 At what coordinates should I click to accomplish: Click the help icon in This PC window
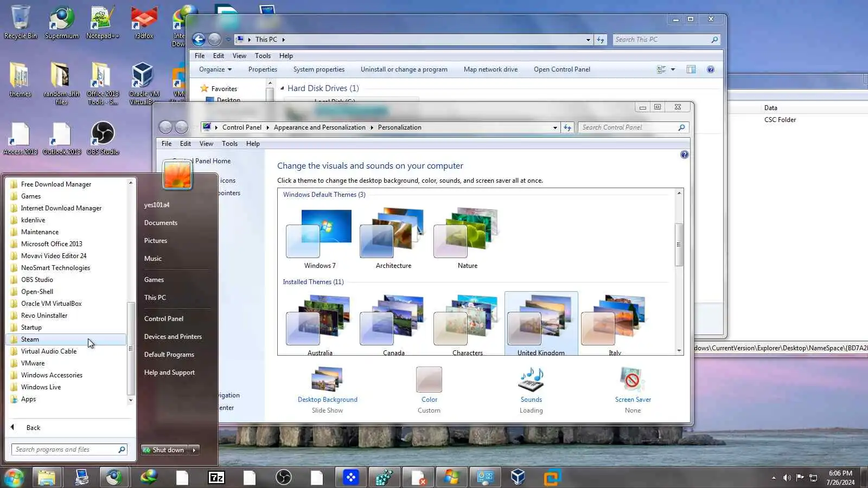tap(710, 69)
